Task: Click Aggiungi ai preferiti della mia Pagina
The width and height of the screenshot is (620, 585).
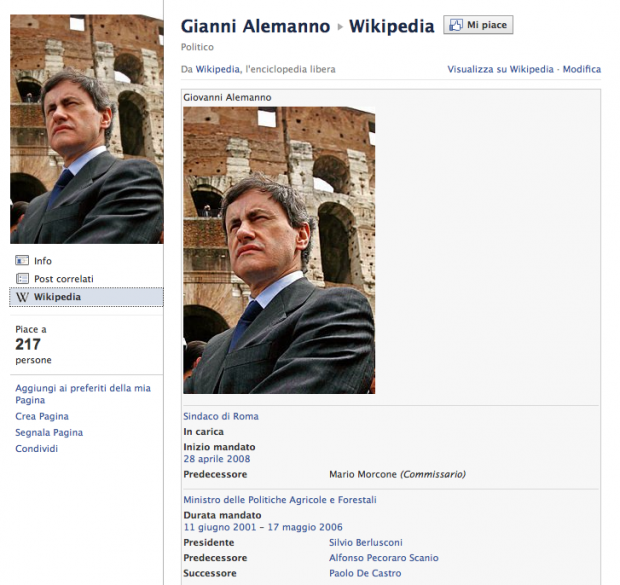Action: click(x=83, y=394)
